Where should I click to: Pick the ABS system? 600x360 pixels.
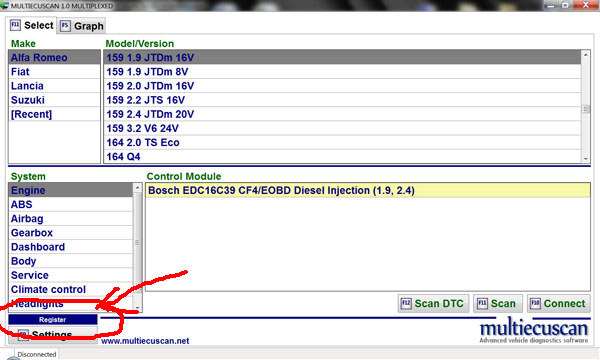tap(71, 204)
